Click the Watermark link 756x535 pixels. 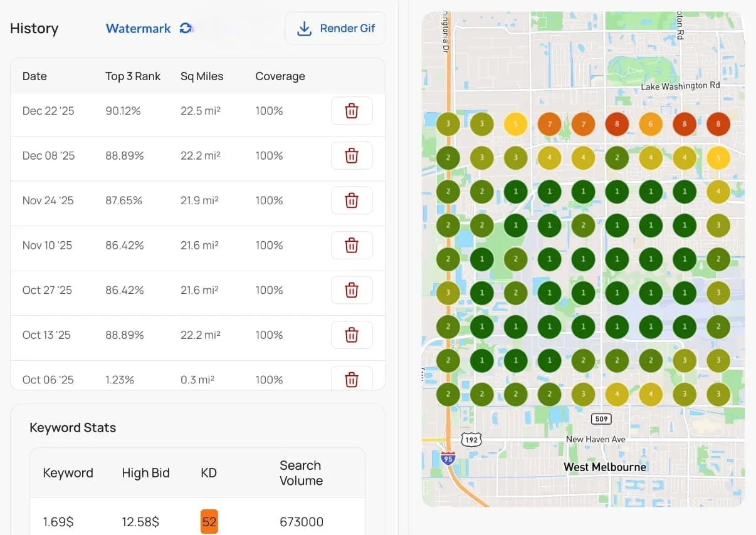click(139, 28)
